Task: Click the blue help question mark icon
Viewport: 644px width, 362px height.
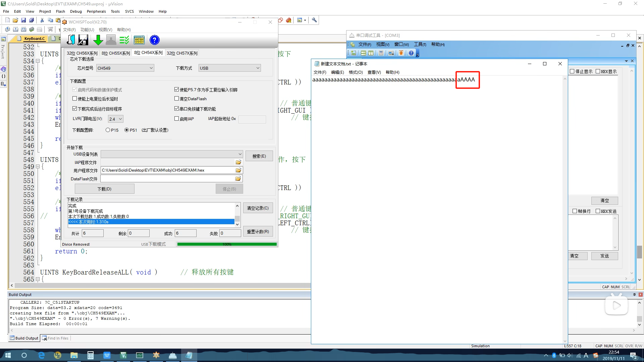Action: click(154, 40)
